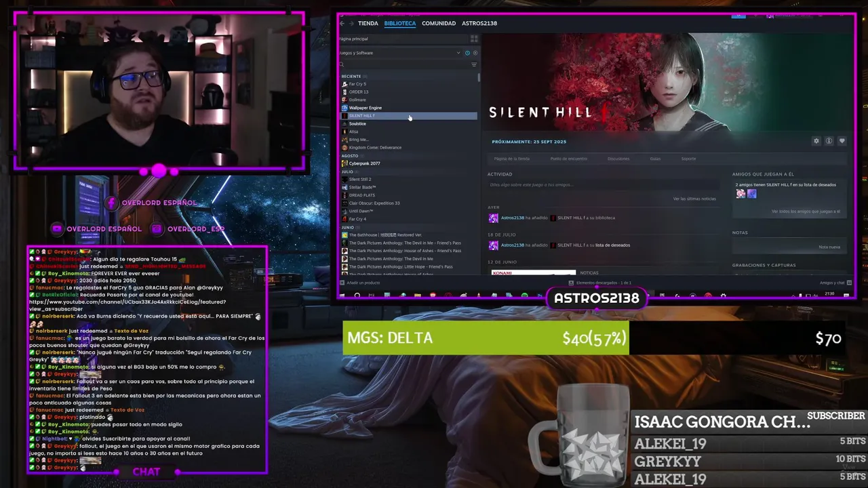Click the Konami news thumbnail

pos(534,272)
